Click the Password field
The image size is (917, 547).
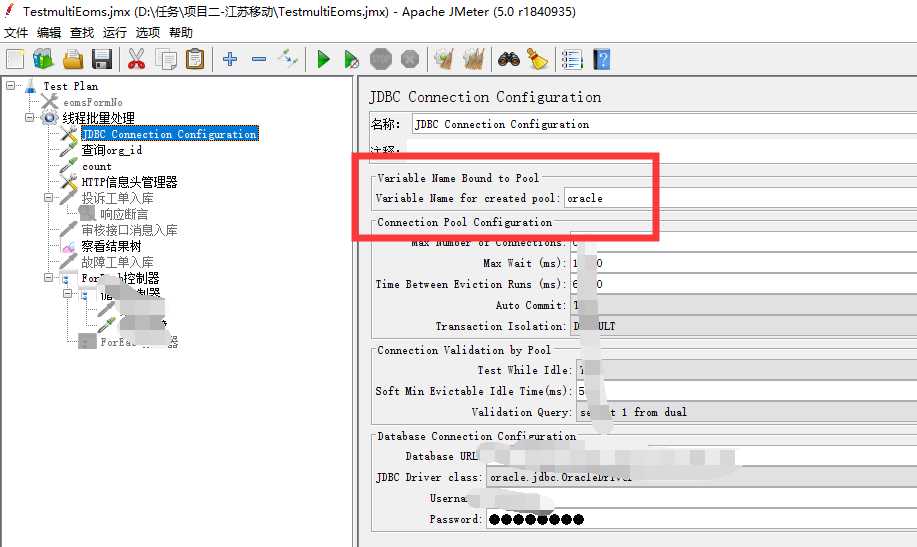click(701, 520)
